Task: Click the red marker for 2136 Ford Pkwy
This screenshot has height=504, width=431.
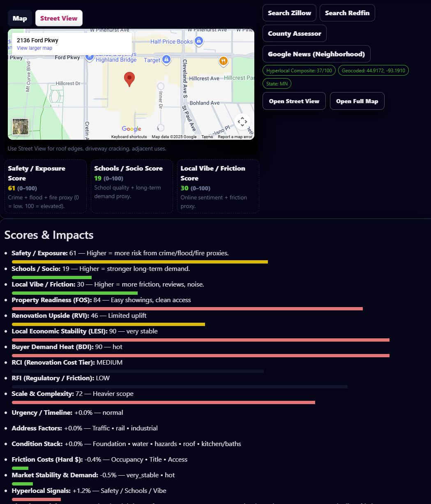Action: point(129,78)
